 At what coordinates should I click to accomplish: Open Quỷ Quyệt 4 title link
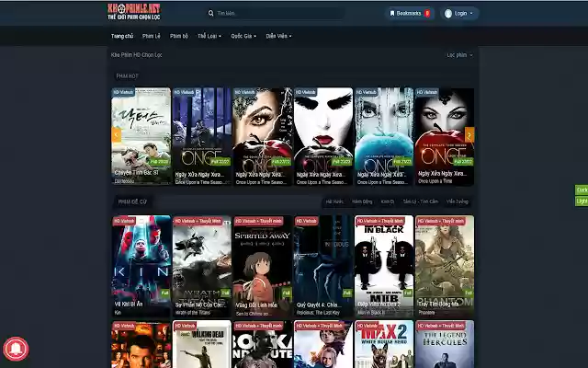pyautogui.click(x=317, y=305)
